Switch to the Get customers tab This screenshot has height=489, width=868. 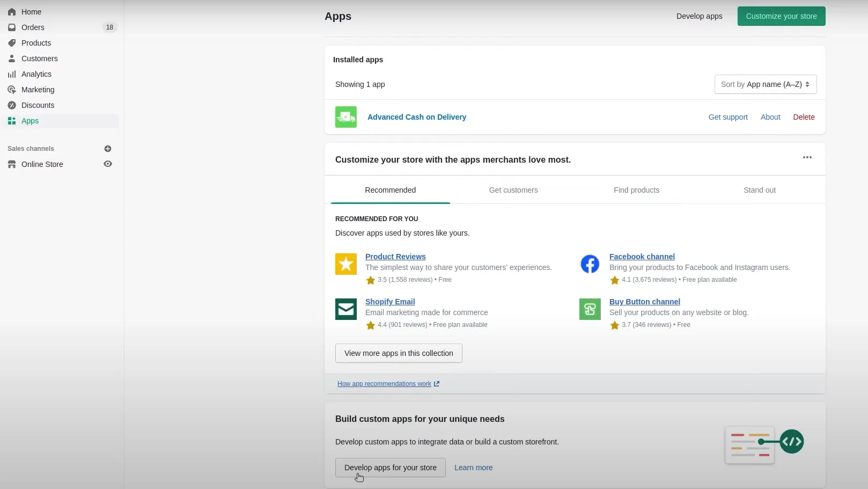(513, 190)
